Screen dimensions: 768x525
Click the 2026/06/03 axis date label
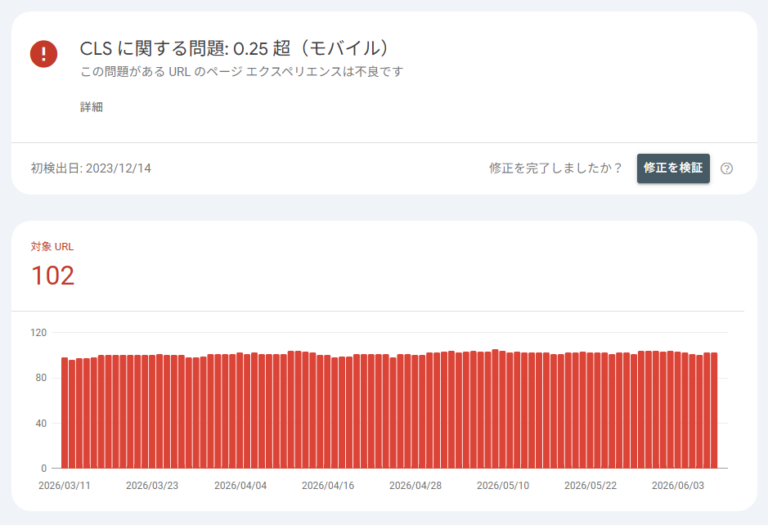click(x=678, y=485)
